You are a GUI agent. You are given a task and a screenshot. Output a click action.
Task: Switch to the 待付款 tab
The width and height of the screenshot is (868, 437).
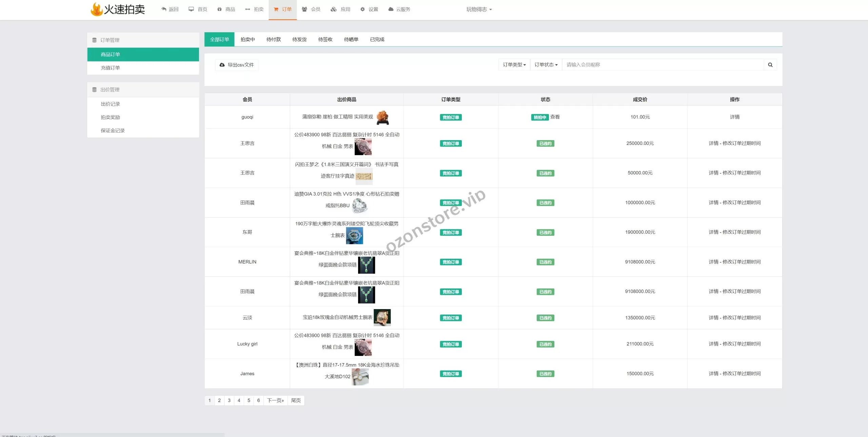tap(273, 39)
